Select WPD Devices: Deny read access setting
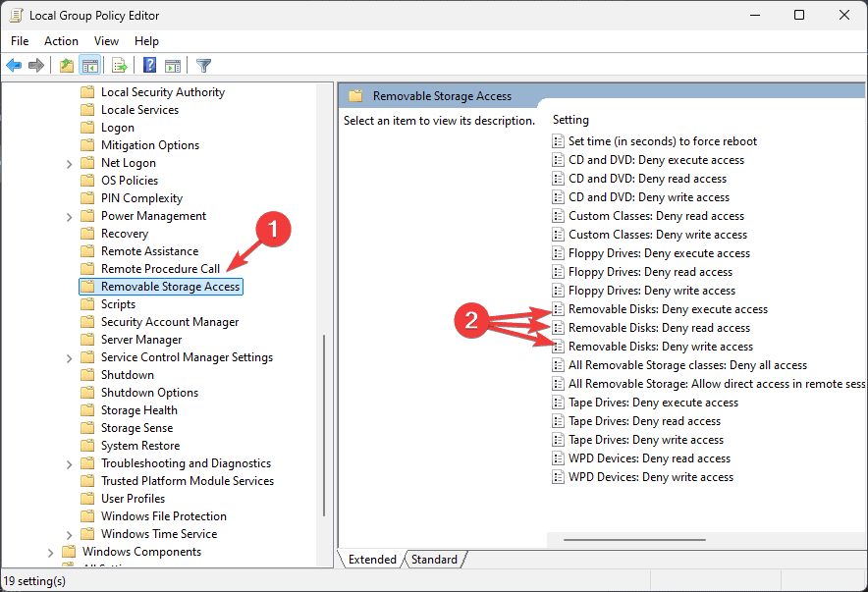The image size is (868, 592). coord(649,458)
